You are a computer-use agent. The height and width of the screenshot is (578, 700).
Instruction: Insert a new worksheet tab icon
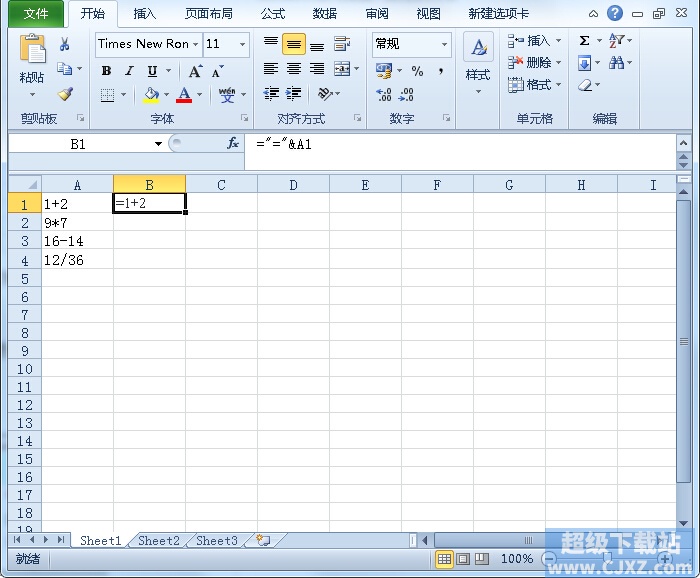(263, 541)
